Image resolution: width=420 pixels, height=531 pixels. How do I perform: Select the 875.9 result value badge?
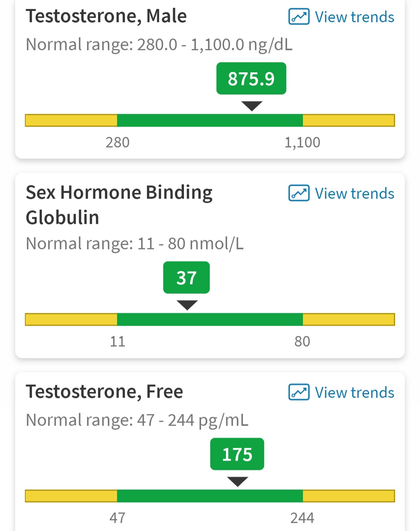click(251, 79)
